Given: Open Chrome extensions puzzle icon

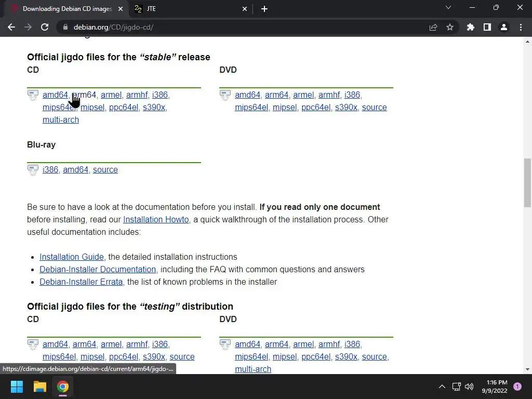Looking at the screenshot, I should pyautogui.click(x=470, y=27).
